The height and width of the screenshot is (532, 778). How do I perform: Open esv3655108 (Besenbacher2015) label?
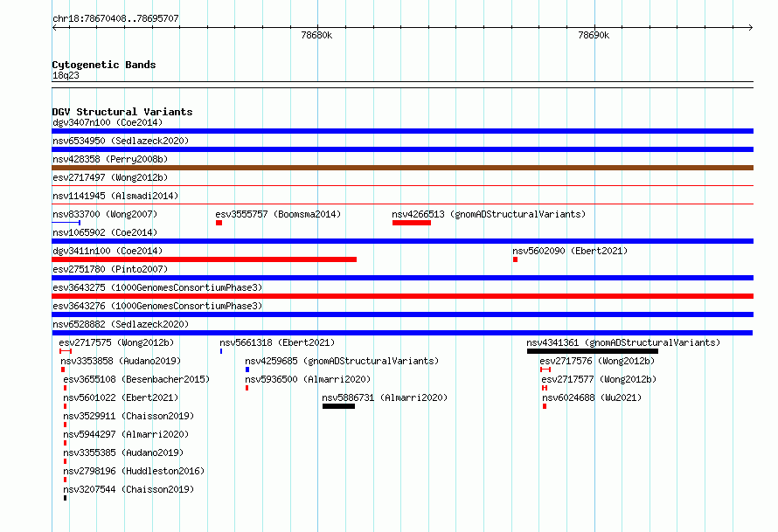click(136, 379)
